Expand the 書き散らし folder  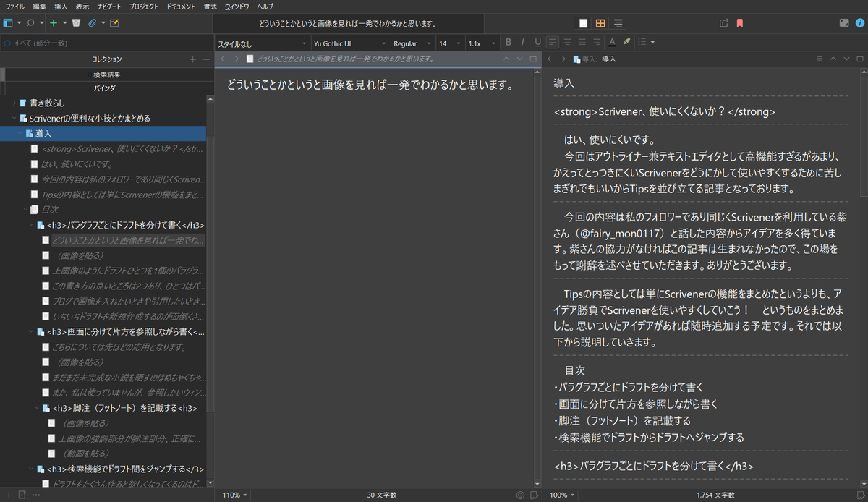click(x=14, y=103)
